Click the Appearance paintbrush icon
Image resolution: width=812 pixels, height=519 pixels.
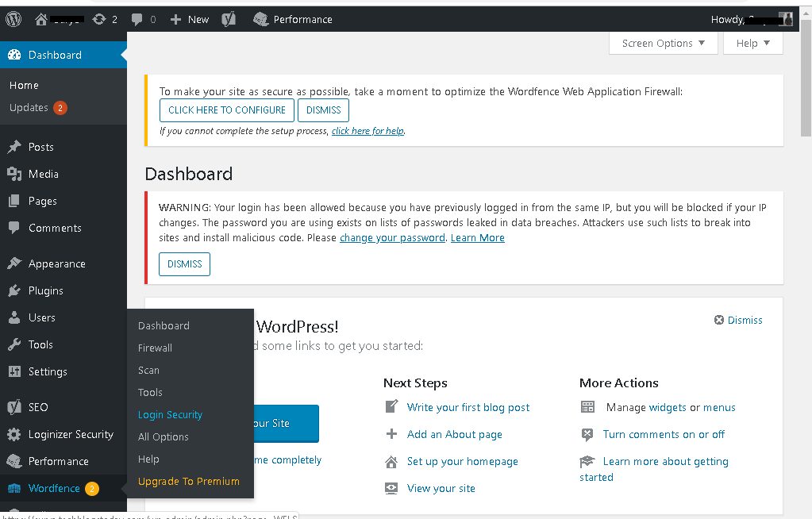coord(14,263)
